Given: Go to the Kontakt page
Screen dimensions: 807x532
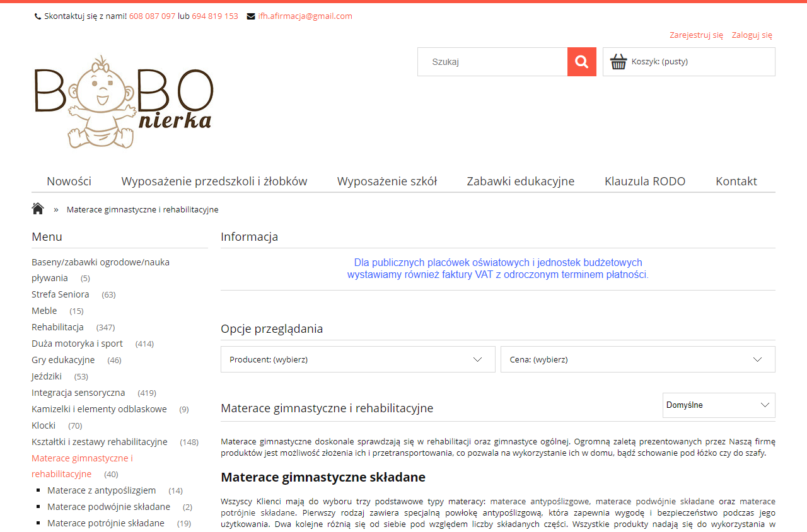Looking at the screenshot, I should pos(736,181).
